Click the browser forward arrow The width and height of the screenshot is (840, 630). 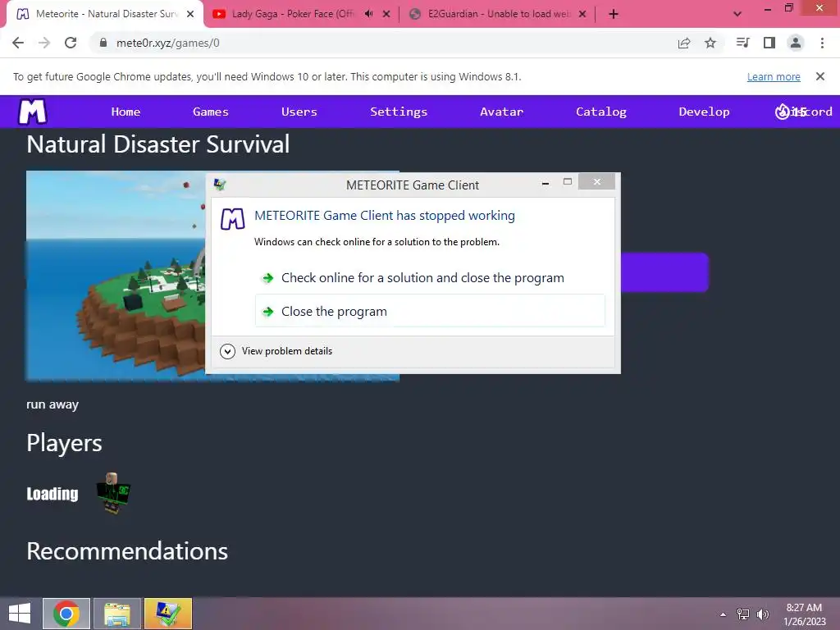click(x=44, y=43)
